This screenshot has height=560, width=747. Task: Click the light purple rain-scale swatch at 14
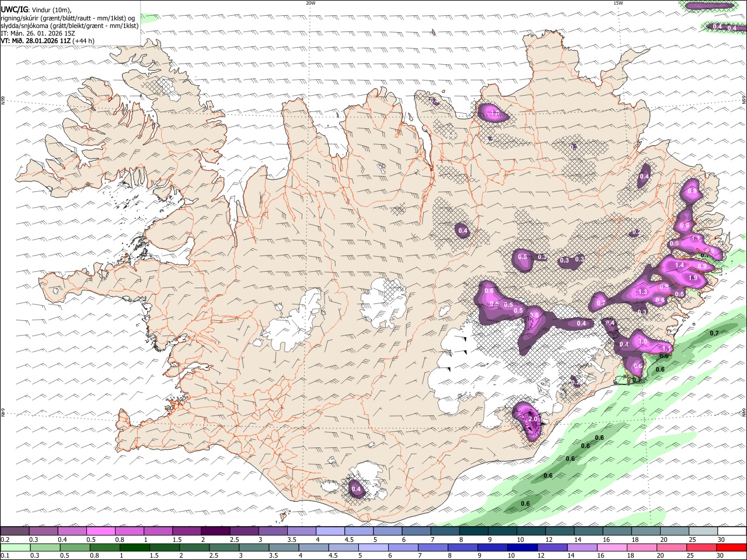pos(582,548)
